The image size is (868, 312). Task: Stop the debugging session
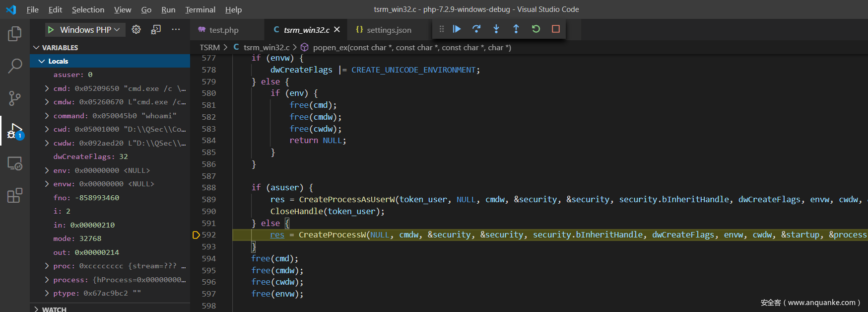click(x=556, y=29)
